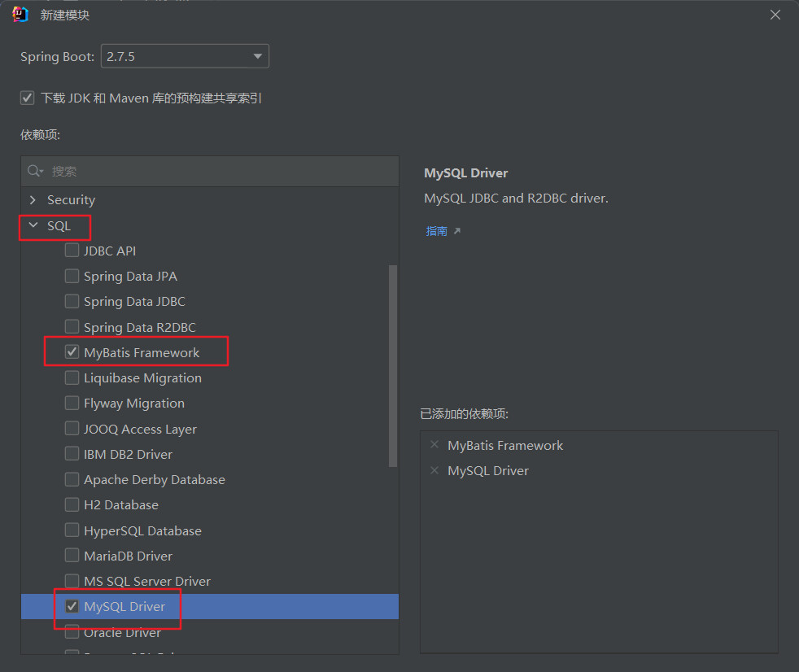The image size is (799, 672).
Task: Enable H2 Database checkbox
Action: point(72,504)
